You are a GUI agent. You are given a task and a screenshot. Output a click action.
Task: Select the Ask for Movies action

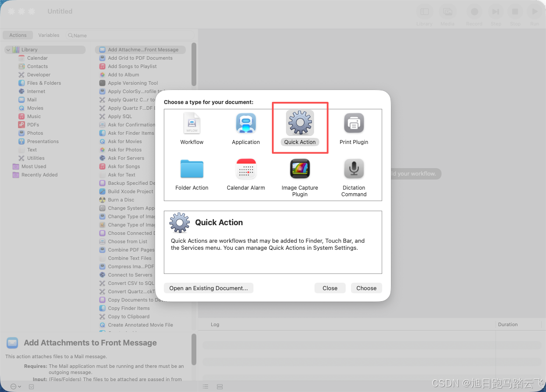click(x=125, y=141)
